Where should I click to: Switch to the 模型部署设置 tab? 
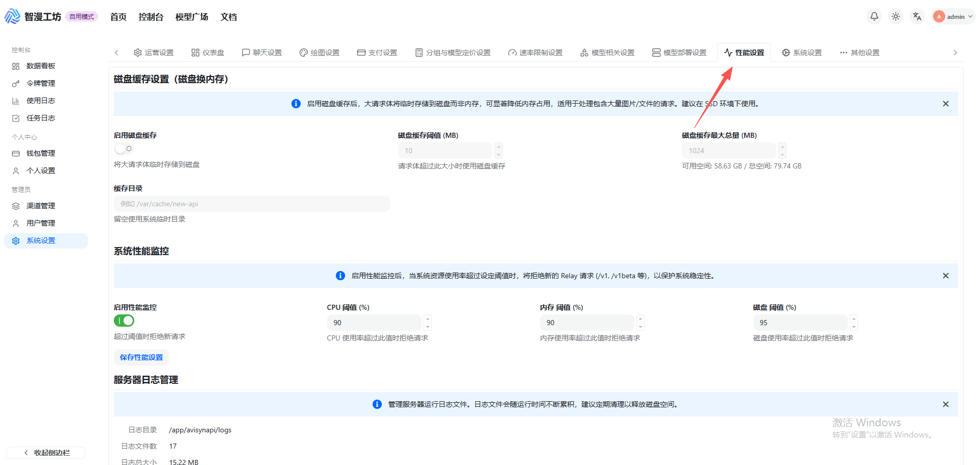tap(679, 53)
